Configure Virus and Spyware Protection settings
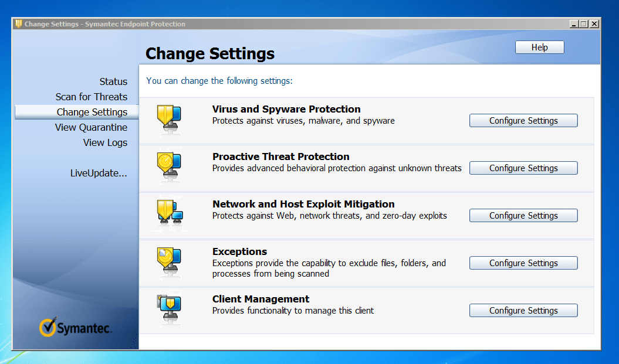The image size is (619, 364). click(523, 121)
